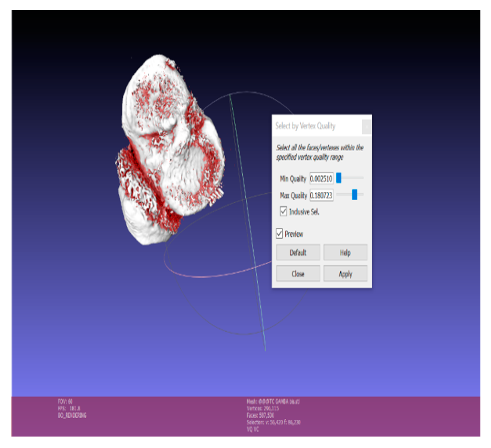491x448 pixels.
Task: Uncheck the Inclusive Sel. checkbox
Action: click(283, 211)
